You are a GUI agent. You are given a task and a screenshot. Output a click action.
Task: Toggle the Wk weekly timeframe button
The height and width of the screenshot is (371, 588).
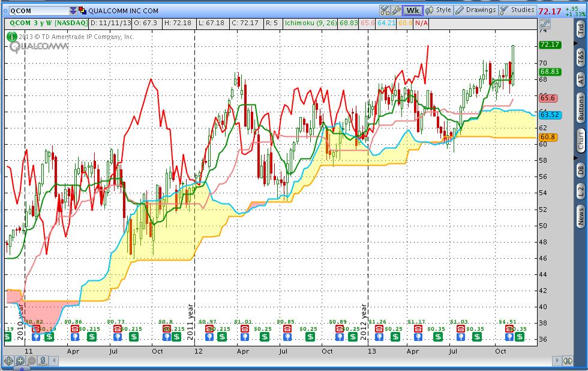click(x=413, y=10)
